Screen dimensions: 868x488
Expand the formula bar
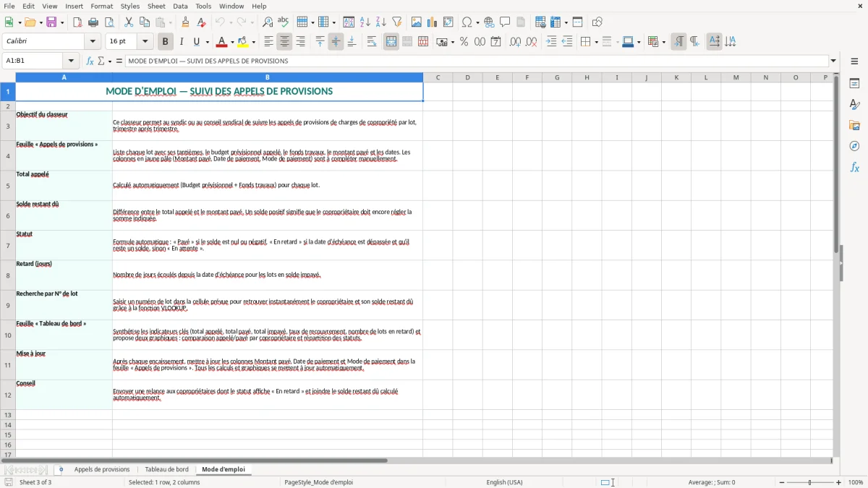tap(833, 61)
